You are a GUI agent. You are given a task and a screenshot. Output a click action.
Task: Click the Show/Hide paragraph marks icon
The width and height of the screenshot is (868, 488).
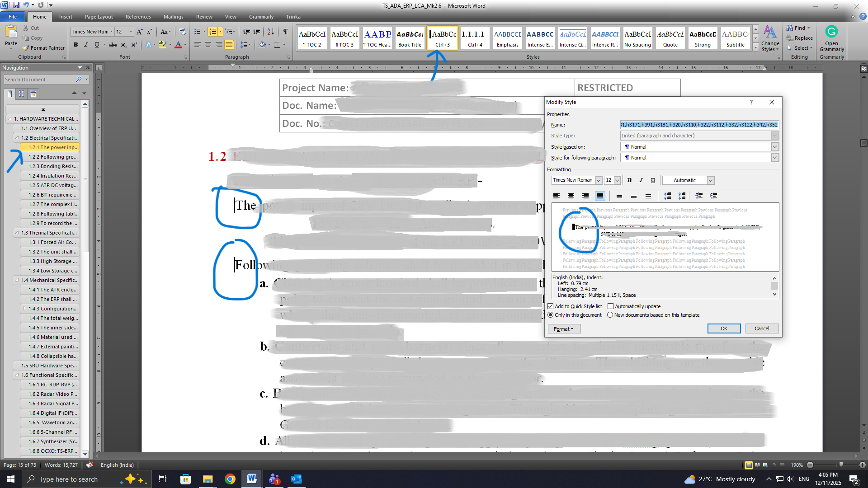pos(286,32)
